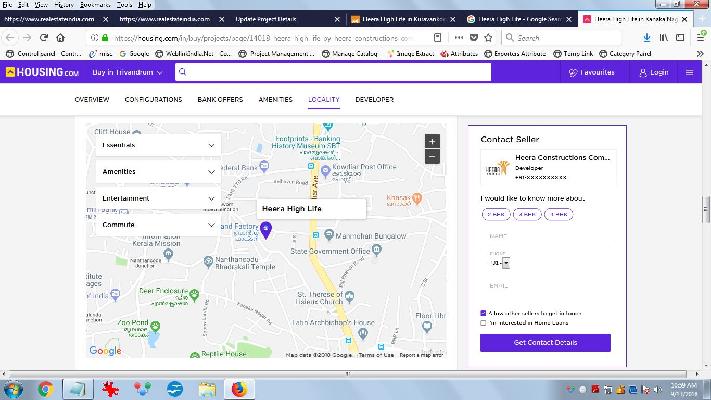This screenshot has width=711, height=400.
Task: Expand the Essentials map filter
Action: 158,145
